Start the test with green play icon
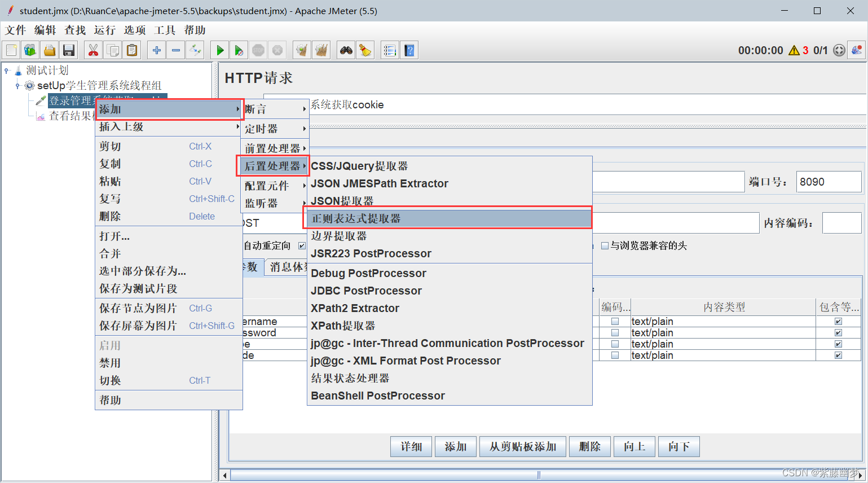868x483 pixels. pyautogui.click(x=220, y=50)
